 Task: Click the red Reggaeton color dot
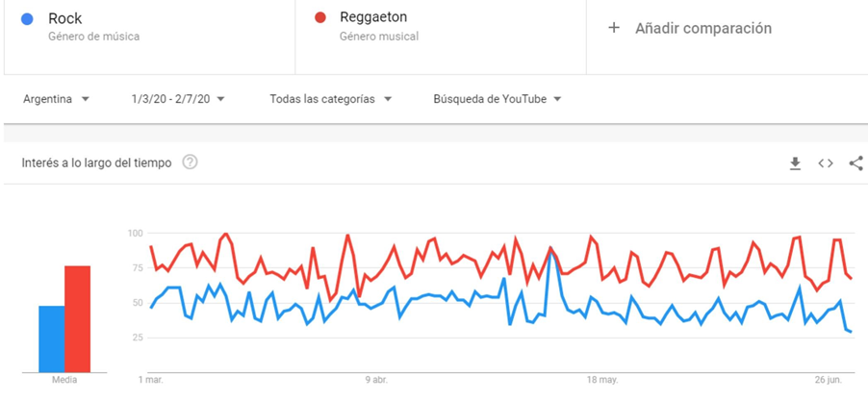(319, 18)
